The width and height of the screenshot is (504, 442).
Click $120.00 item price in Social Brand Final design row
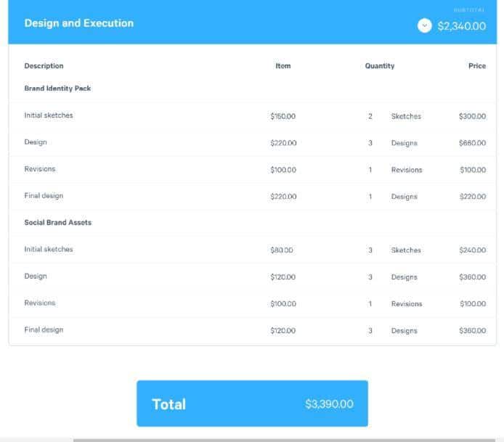[x=283, y=330]
